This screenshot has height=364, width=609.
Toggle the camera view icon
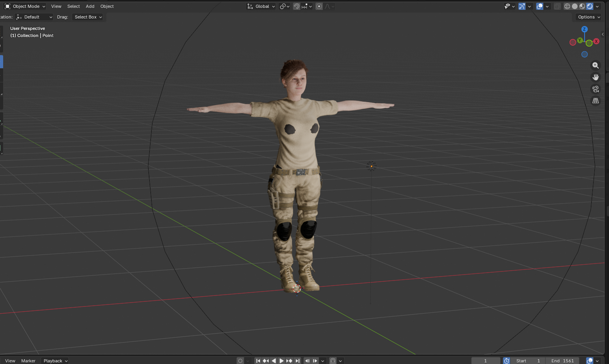[596, 89]
